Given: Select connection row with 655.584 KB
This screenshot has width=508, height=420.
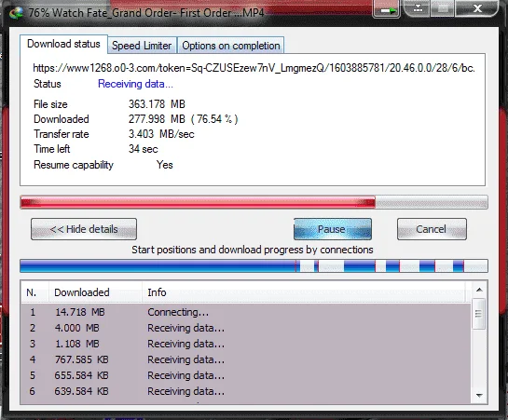Looking at the screenshot, I should (246, 375).
